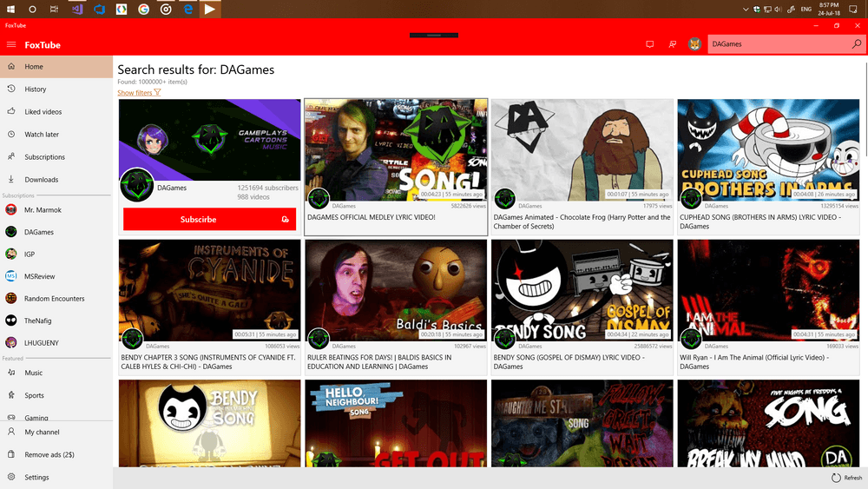Open the MSReview subscription channel
The height and width of the screenshot is (489, 868).
tap(56, 276)
